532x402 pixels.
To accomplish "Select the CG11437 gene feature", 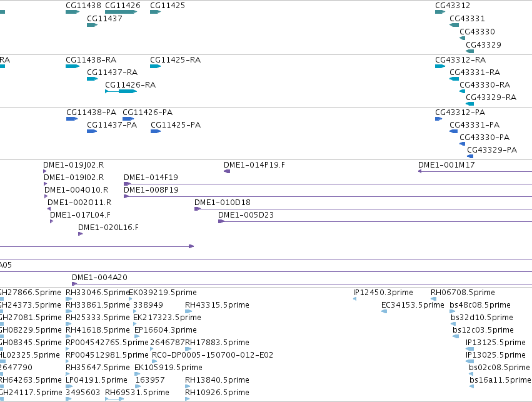I will click(x=92, y=25).
